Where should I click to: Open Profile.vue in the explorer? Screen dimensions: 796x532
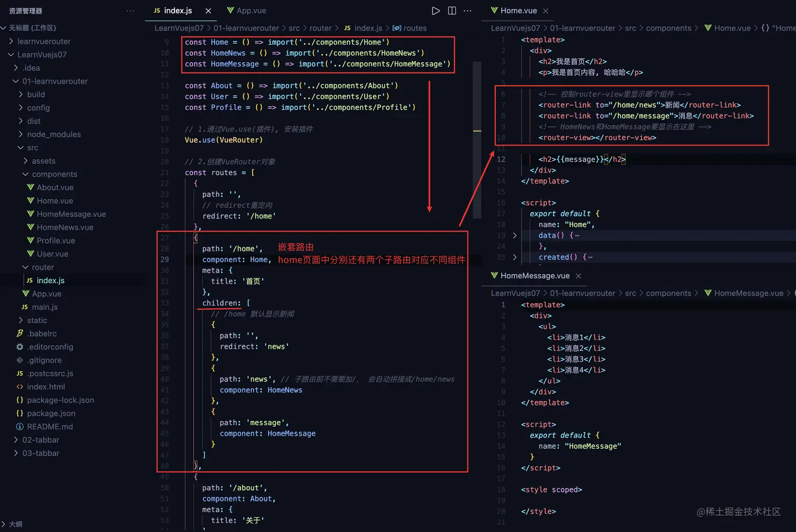56,240
